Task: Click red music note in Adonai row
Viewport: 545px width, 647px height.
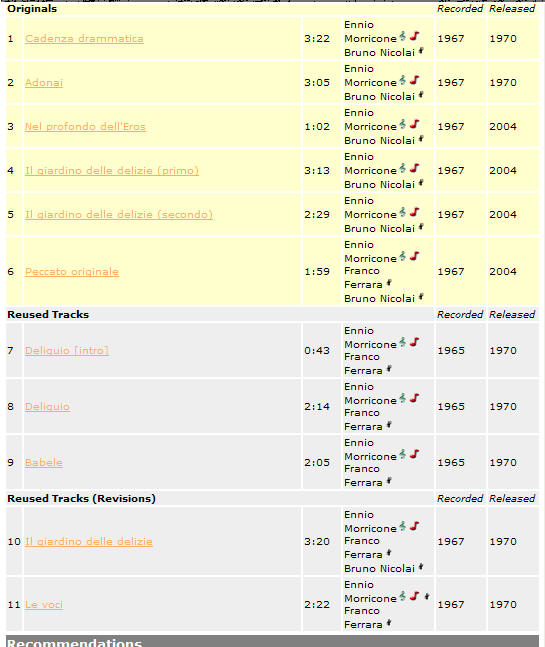Action: point(415,80)
